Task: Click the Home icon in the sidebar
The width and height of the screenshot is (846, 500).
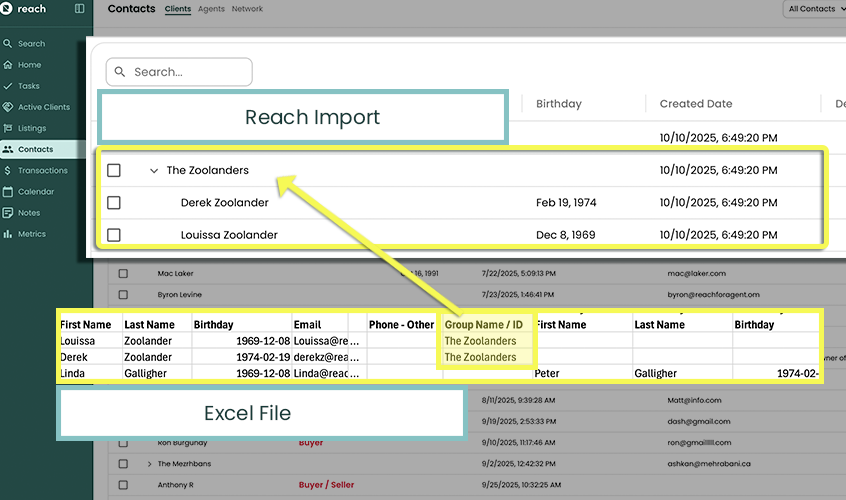Action: pyautogui.click(x=8, y=65)
